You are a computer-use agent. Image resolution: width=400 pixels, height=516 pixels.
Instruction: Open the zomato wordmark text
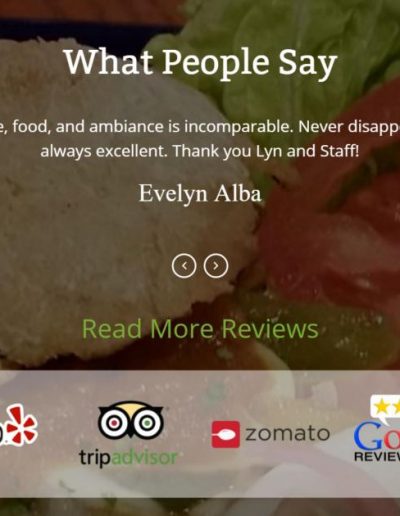288,434
